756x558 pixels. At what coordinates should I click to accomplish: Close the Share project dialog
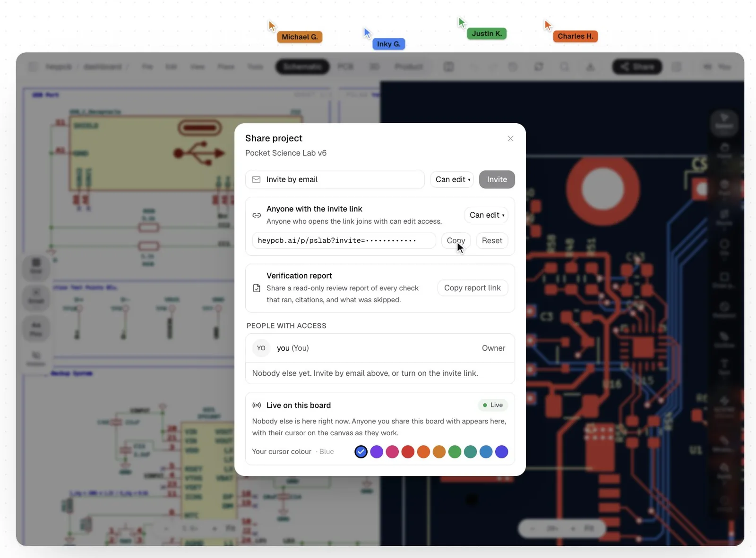click(510, 138)
